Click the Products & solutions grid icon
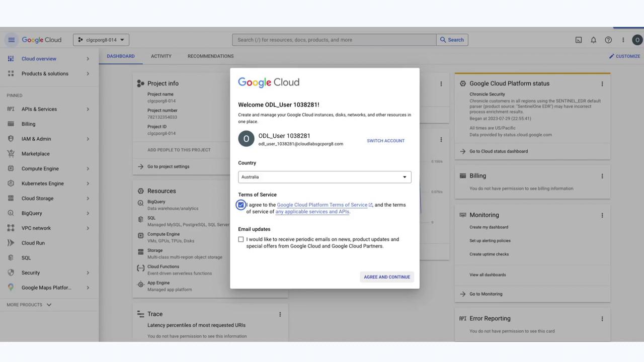The image size is (644, 362). (11, 73)
